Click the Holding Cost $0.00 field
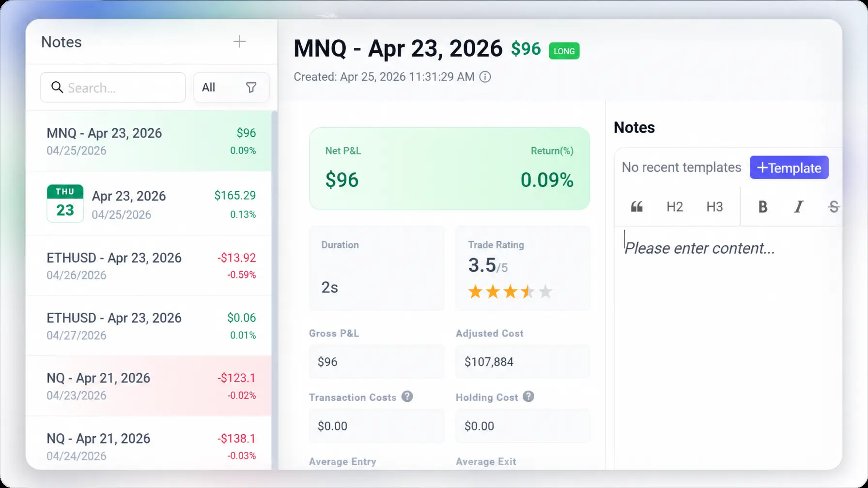This screenshot has height=488, width=868. [x=523, y=426]
